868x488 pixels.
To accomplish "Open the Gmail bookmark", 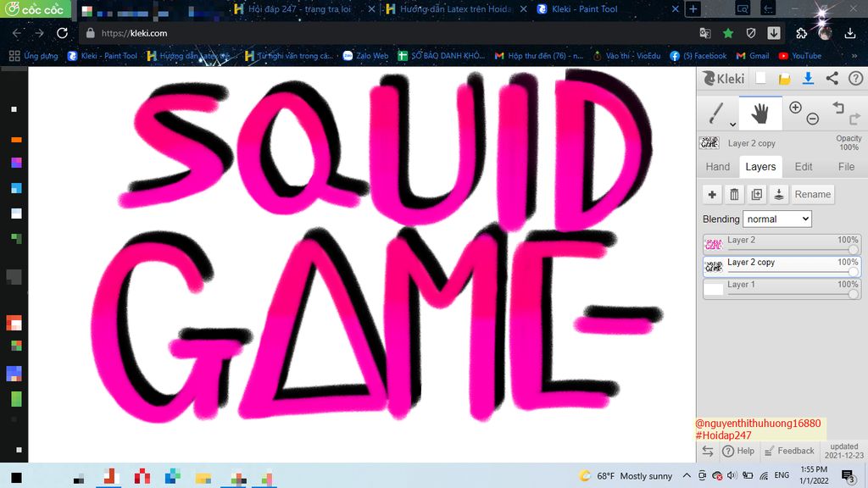I will coord(753,56).
